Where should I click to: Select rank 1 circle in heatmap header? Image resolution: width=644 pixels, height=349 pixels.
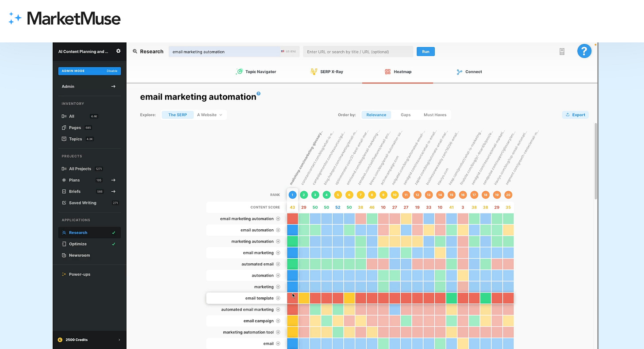[292, 195]
